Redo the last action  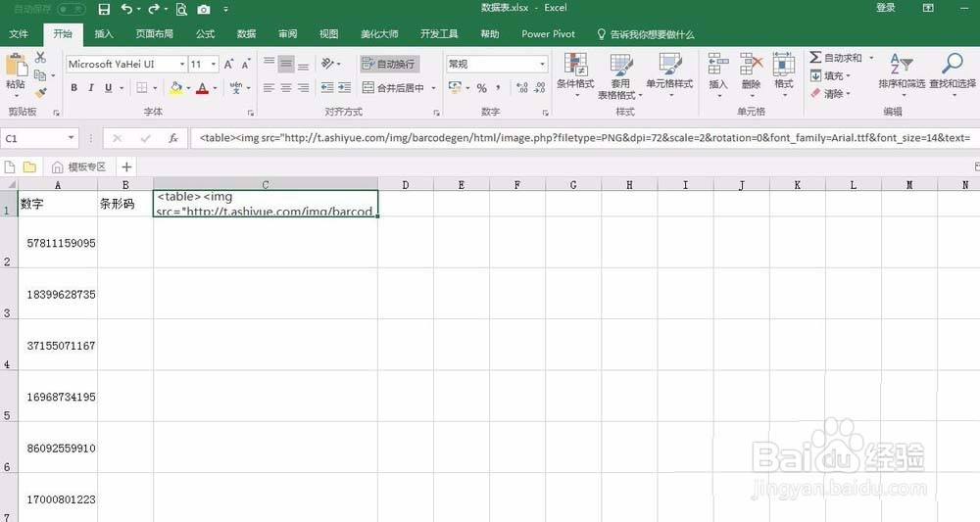[154, 9]
